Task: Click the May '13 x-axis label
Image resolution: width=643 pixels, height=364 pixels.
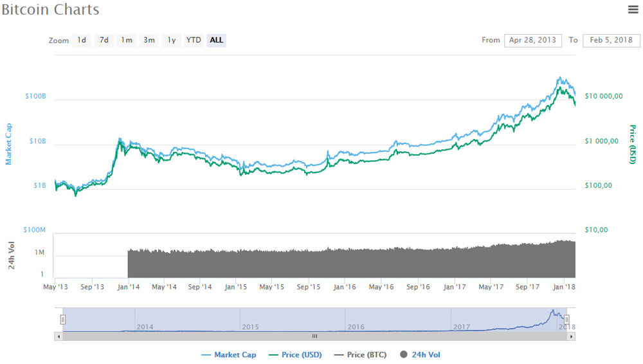Action: (x=55, y=287)
